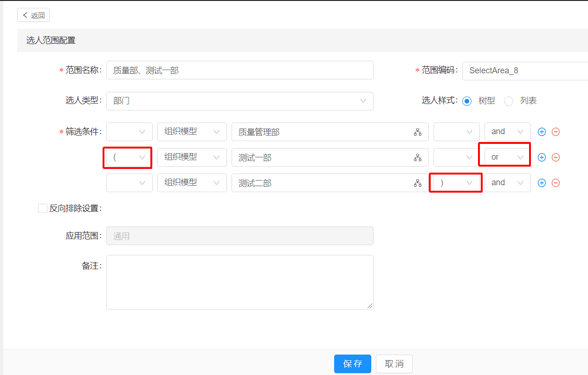The image size is (588, 375).
Task: Click the 测试二部 condition value field
Action: tap(330, 183)
